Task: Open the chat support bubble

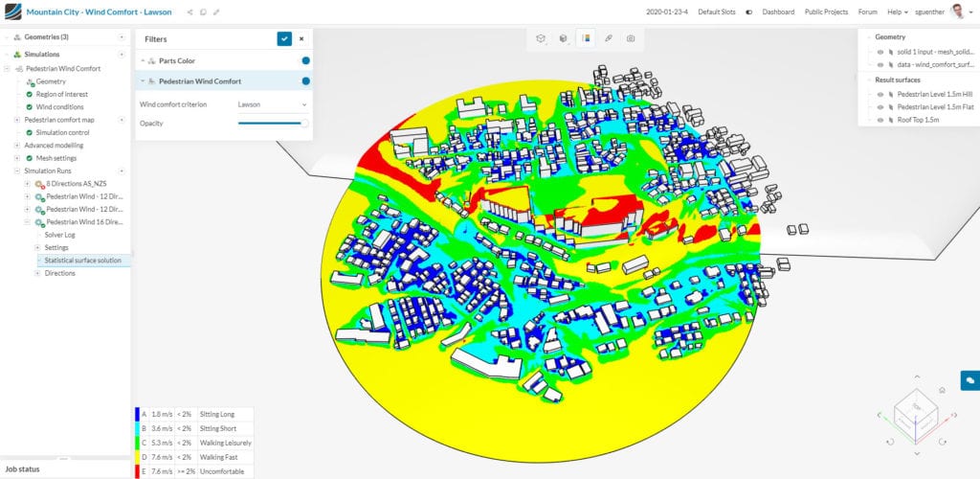Action: click(970, 379)
